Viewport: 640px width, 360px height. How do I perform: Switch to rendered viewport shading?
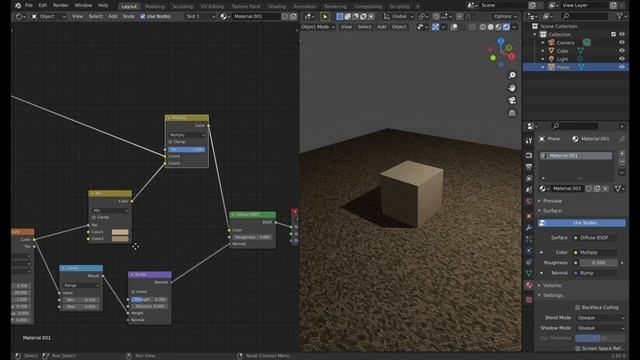[506, 27]
